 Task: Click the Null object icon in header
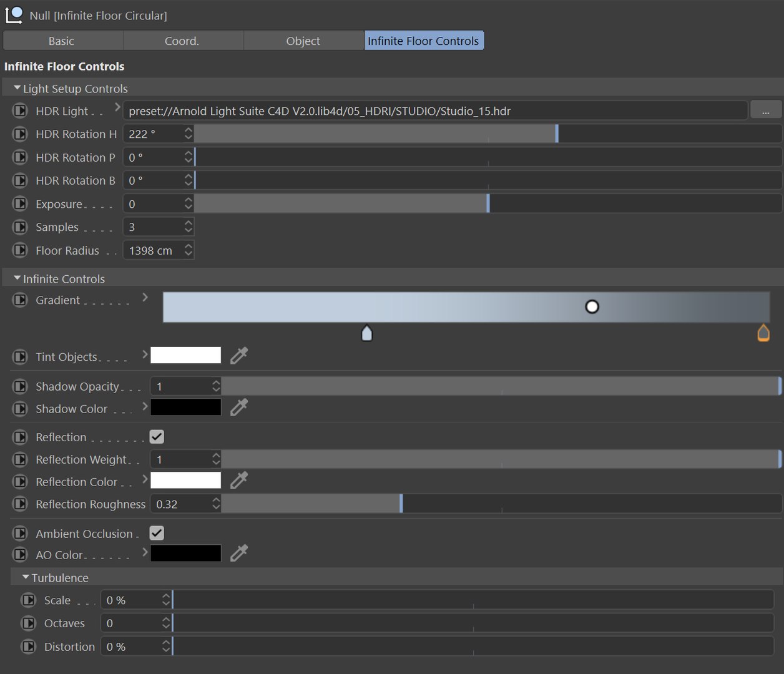[14, 14]
